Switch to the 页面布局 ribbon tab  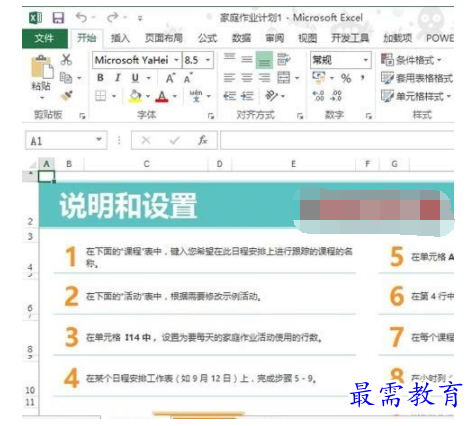164,38
